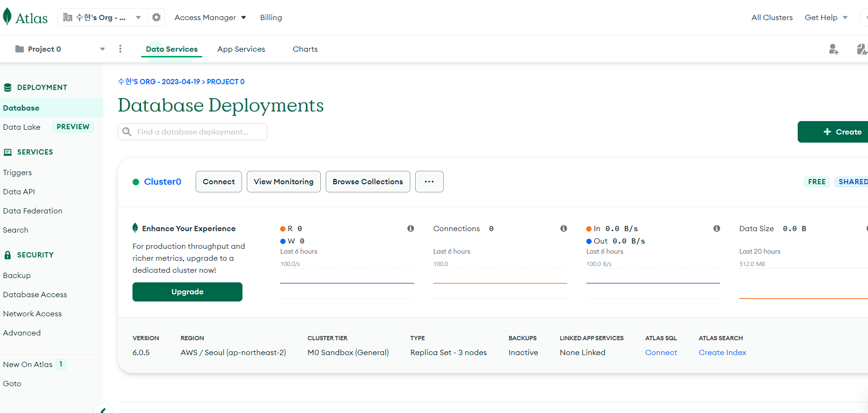The image size is (868, 413).
Task: Click the version value 6.0.5
Action: (141, 352)
